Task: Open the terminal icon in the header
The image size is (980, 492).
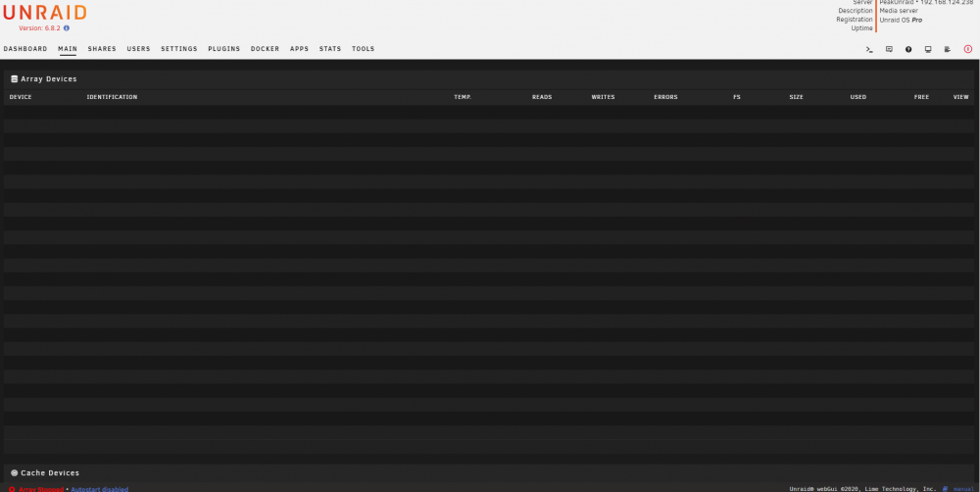Action: coord(868,49)
